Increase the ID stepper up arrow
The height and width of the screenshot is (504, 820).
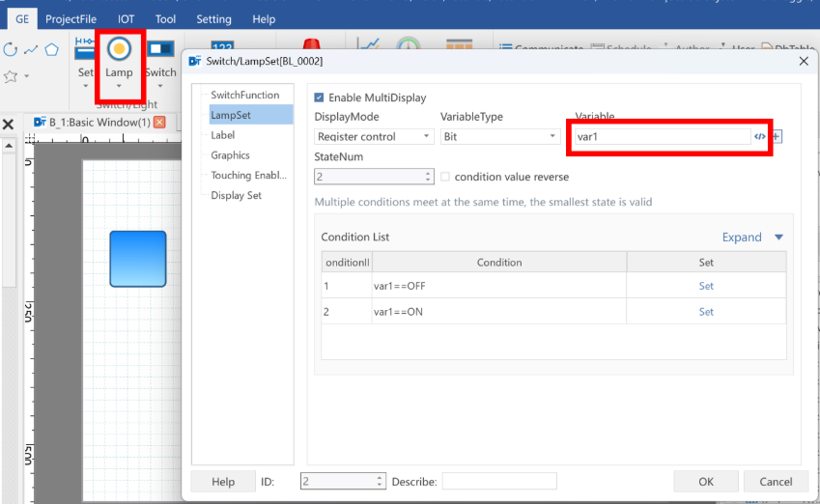(380, 477)
